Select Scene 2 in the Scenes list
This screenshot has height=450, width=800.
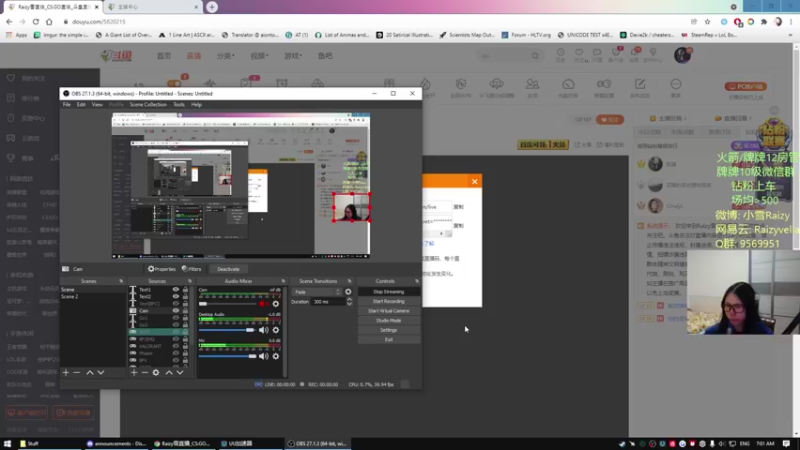click(92, 296)
